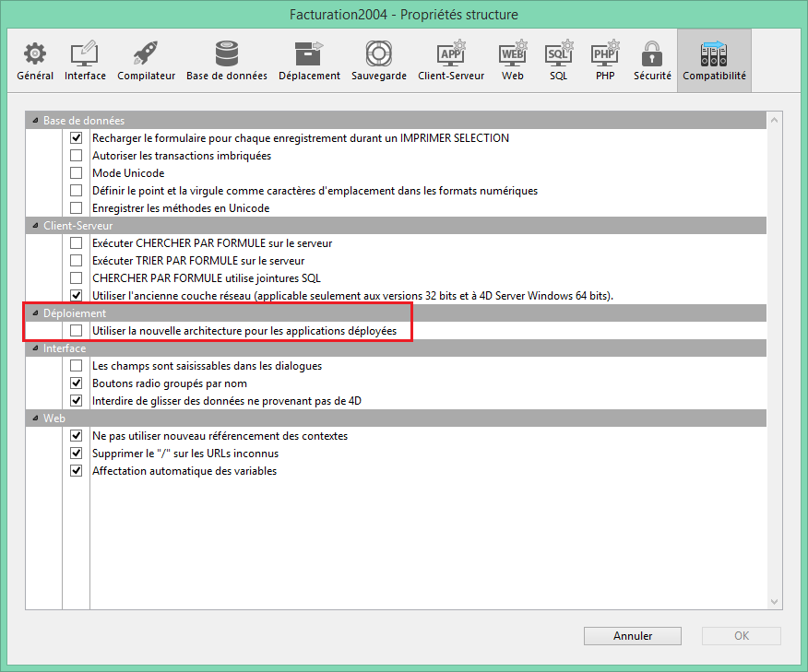
Task: Enable Enregistrer les méthodes en Unicode
Action: [77, 208]
